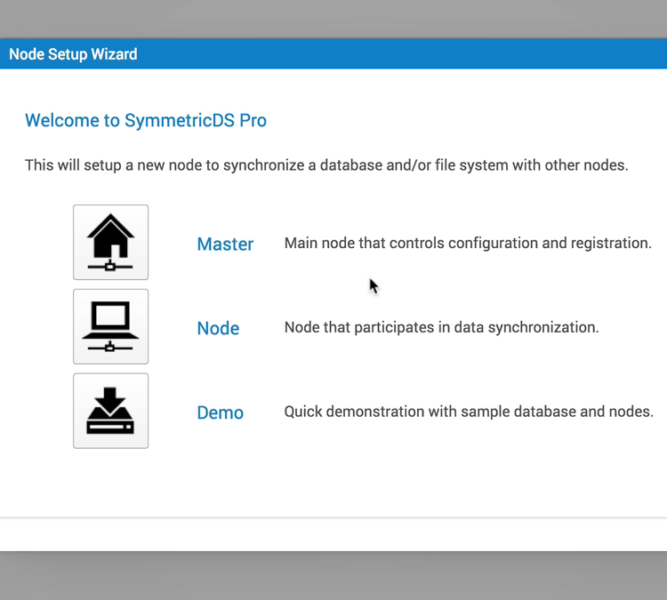Select the Node laptop icon button
667x600 pixels.
pyautogui.click(x=111, y=326)
